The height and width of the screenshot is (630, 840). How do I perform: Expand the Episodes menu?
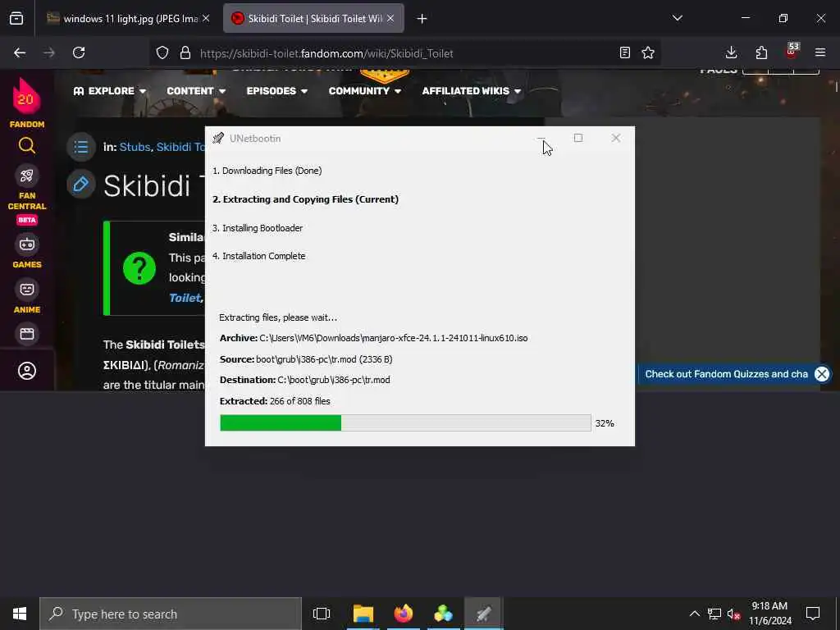click(x=277, y=91)
